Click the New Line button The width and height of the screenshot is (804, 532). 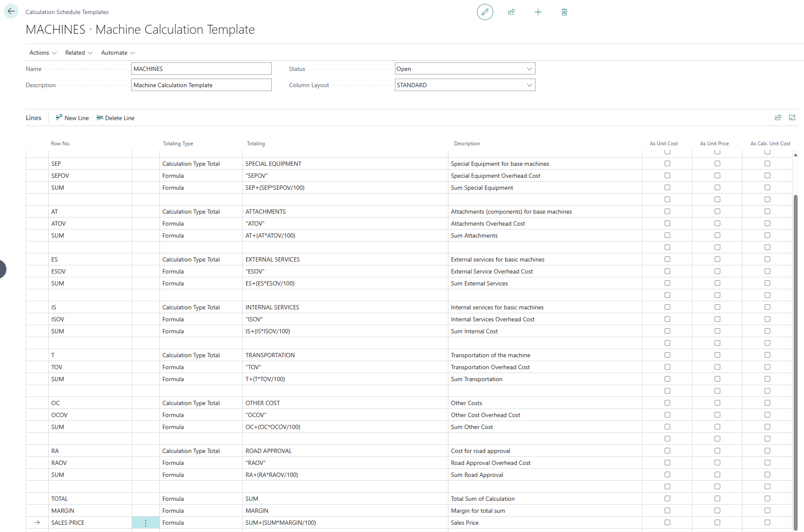coord(72,118)
